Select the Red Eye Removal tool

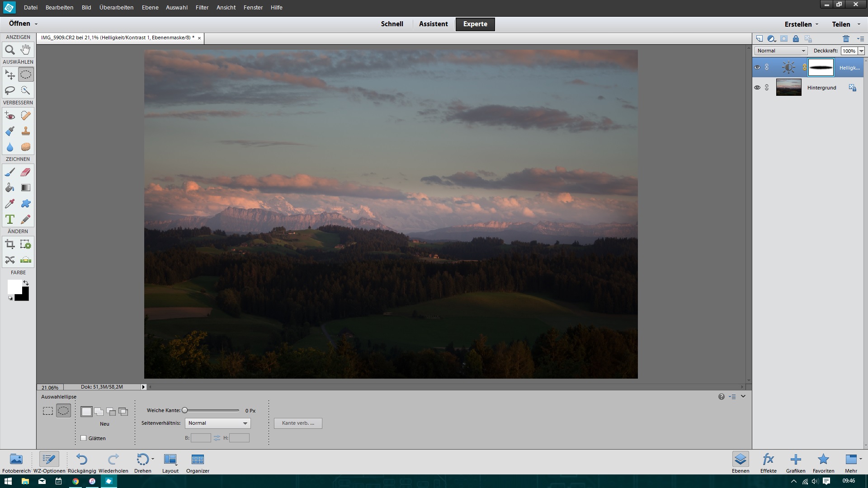tap(10, 116)
